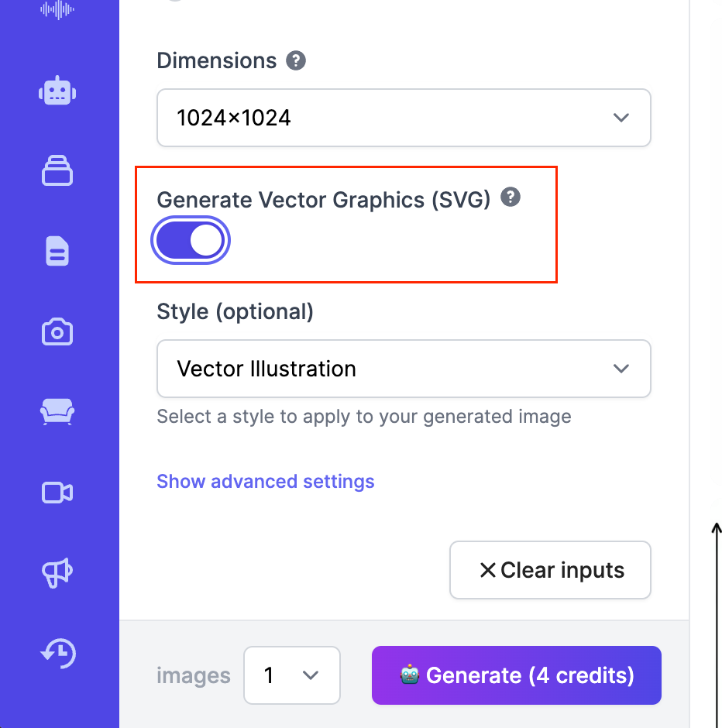Expand the Vector Illustration style dropdown
Screen dimensions: 722x728
coord(404,369)
